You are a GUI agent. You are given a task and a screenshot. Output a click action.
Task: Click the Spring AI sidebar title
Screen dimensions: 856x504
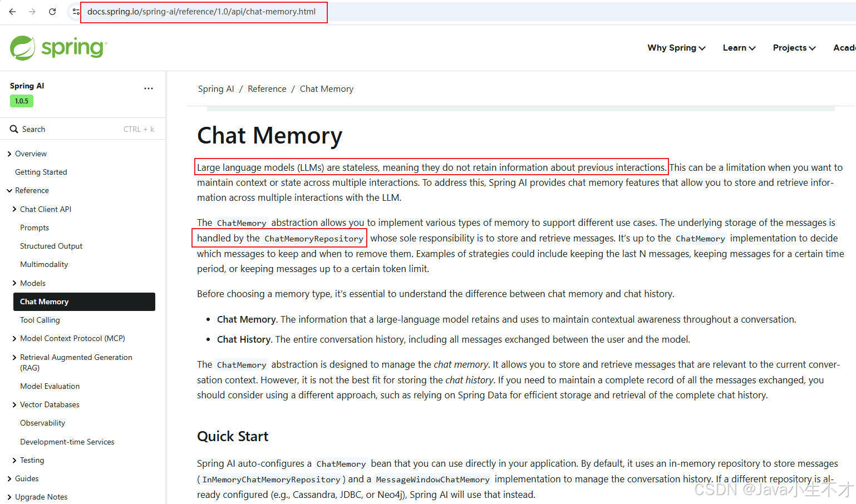pyautogui.click(x=27, y=86)
